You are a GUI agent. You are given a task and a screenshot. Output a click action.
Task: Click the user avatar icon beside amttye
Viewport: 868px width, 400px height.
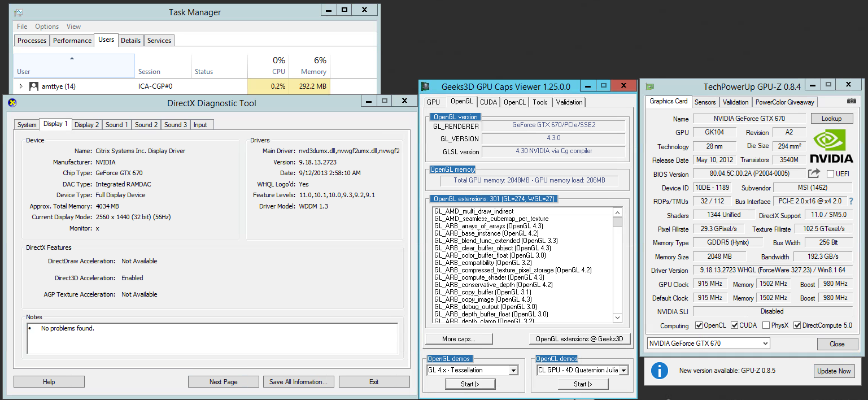tap(34, 86)
